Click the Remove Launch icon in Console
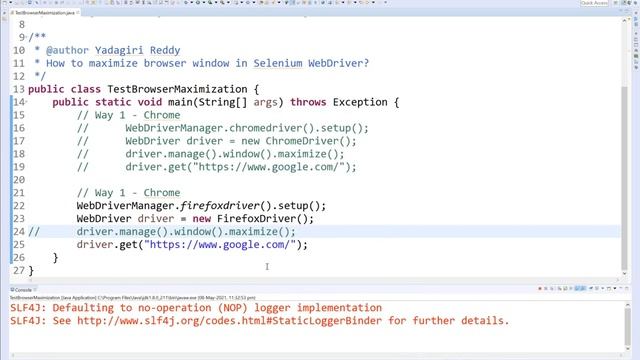 click(546, 289)
